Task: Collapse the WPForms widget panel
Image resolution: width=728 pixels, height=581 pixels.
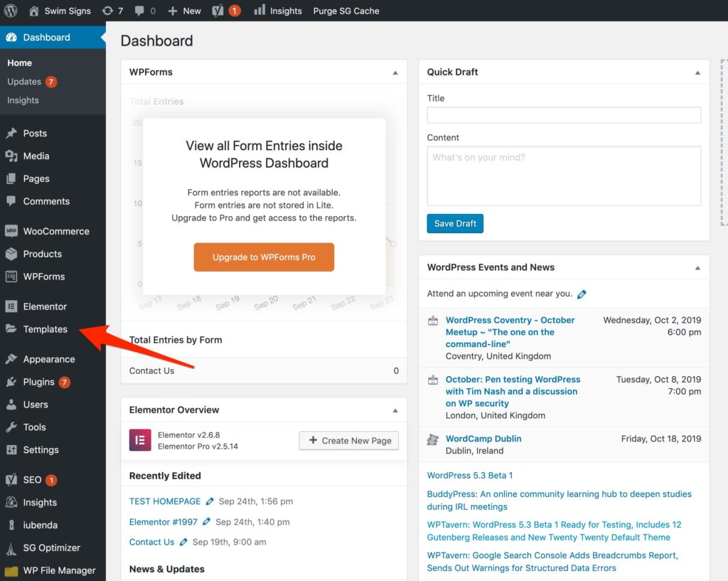Action: pos(395,73)
